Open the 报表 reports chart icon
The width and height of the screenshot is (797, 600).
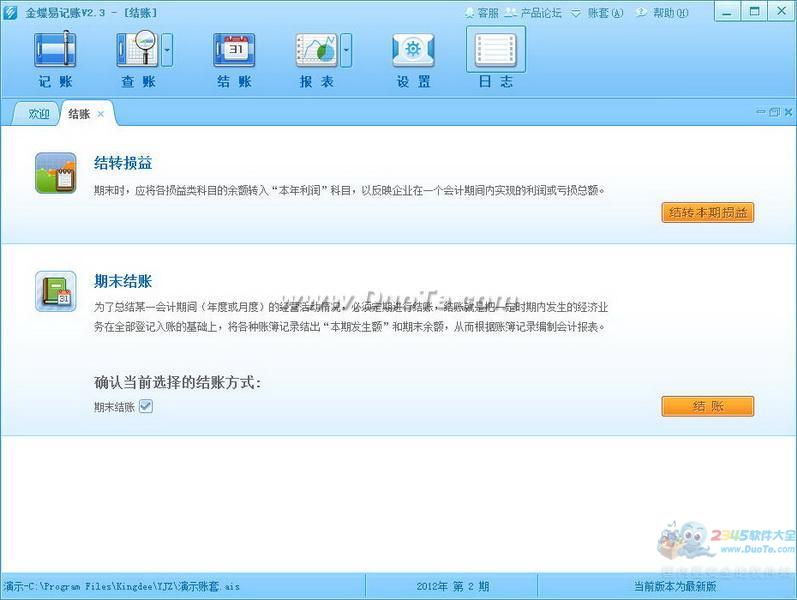tap(316, 50)
